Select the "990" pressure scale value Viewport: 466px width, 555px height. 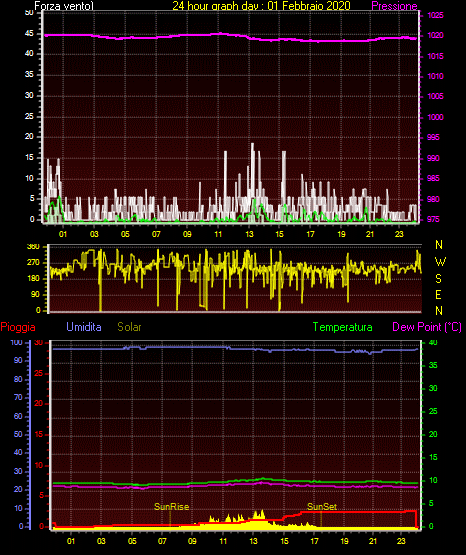coord(433,158)
